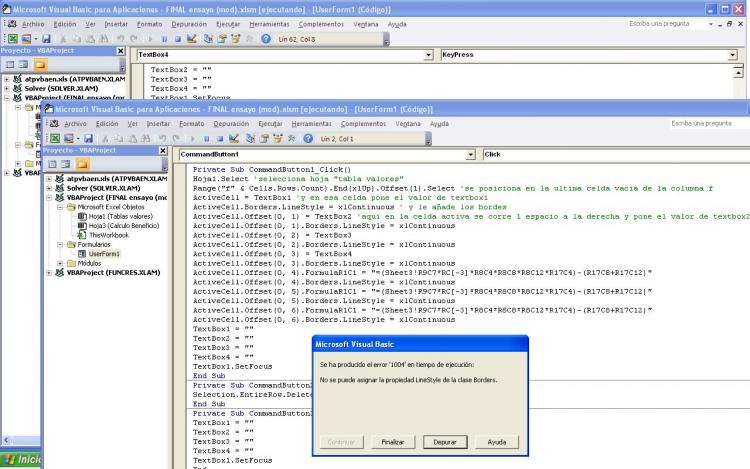Toggle Folders icon in back window Project panel
Viewport: 750px width, 469px height.
(40, 64)
